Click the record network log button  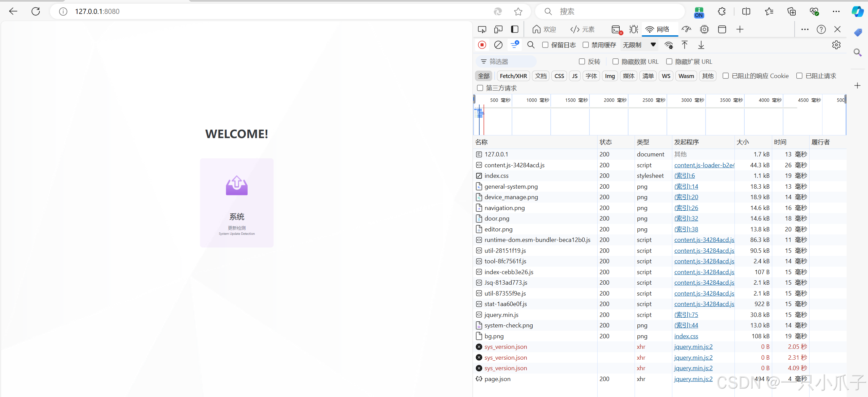coord(482,45)
